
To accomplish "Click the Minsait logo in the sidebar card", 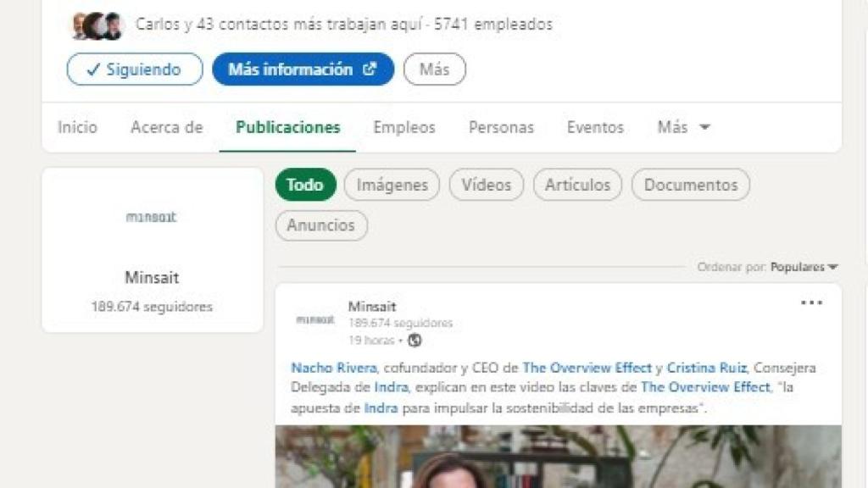I will coord(152,218).
